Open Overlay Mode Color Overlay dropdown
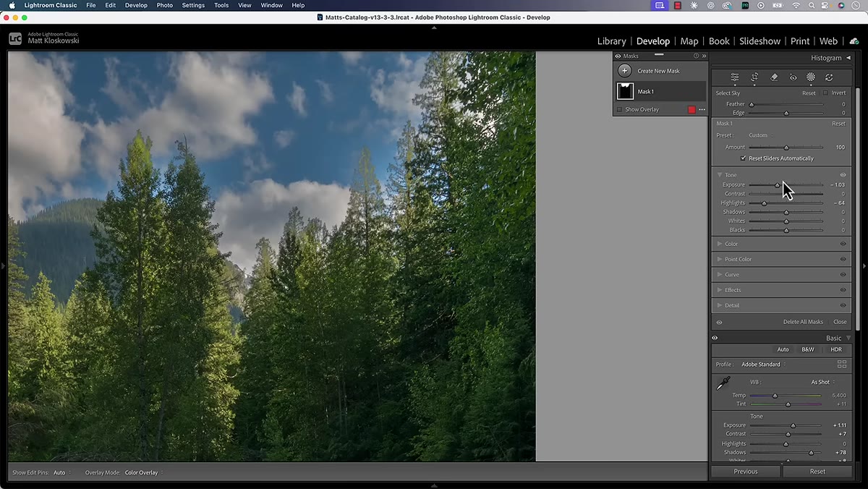This screenshot has width=868, height=489. pos(144,472)
